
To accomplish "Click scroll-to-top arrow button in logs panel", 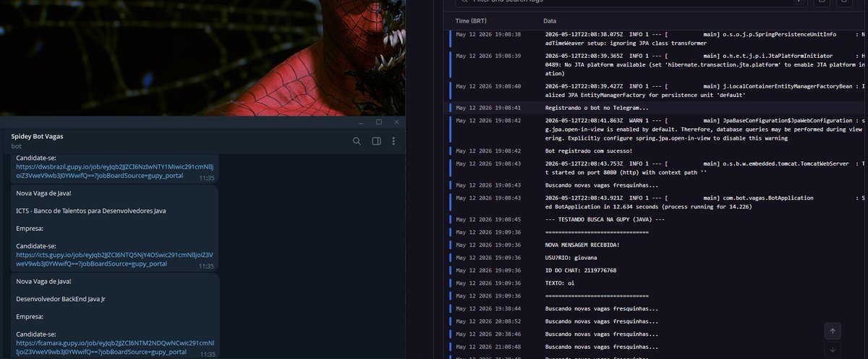I will (x=833, y=331).
